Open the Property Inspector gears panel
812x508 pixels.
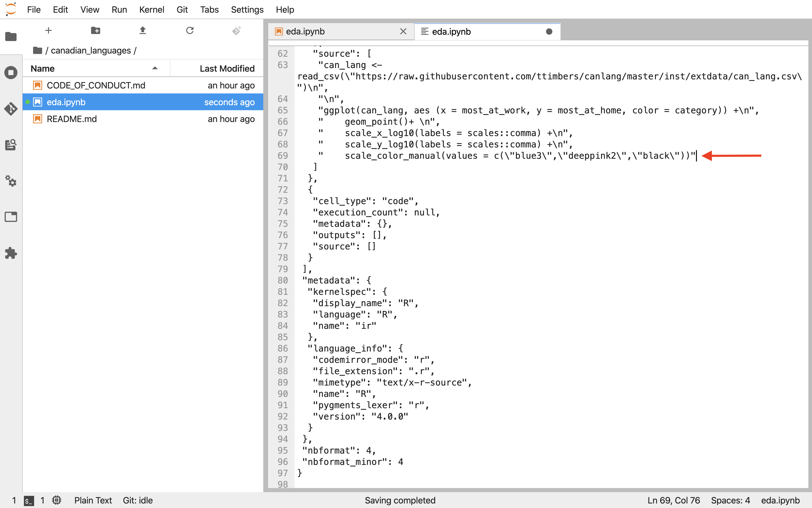point(11,181)
